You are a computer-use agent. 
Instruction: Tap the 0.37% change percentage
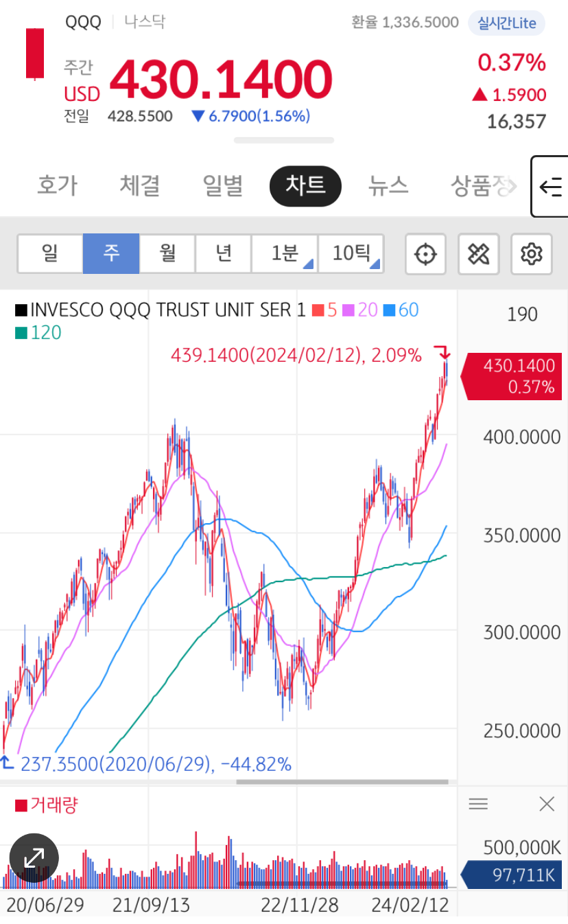pos(512,62)
